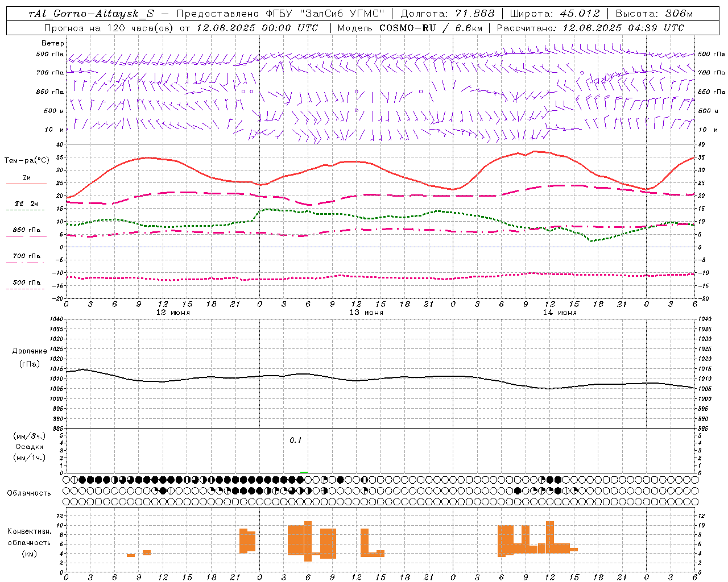Click the Тем-ра(°C) temperature panel label
The height and width of the screenshot is (582, 728).
click(x=27, y=161)
